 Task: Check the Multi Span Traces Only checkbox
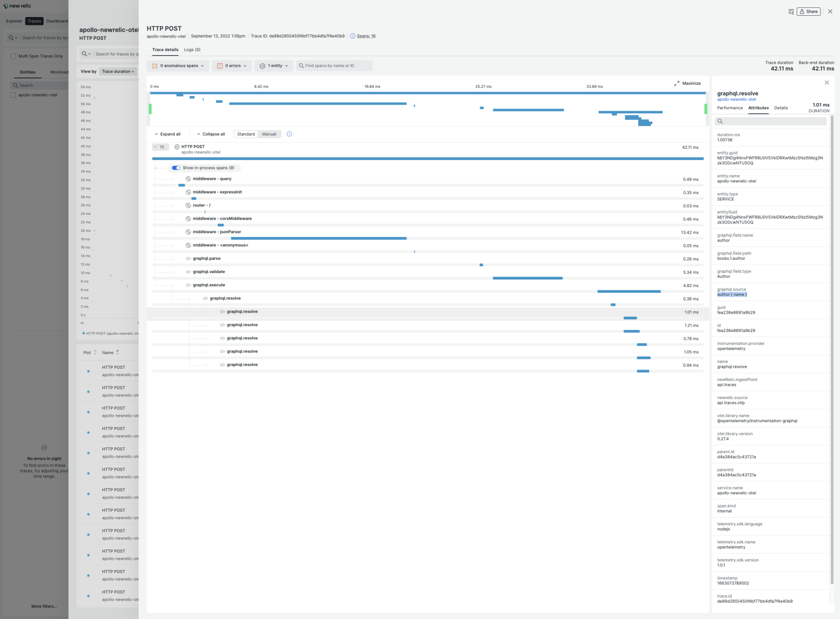pos(13,56)
